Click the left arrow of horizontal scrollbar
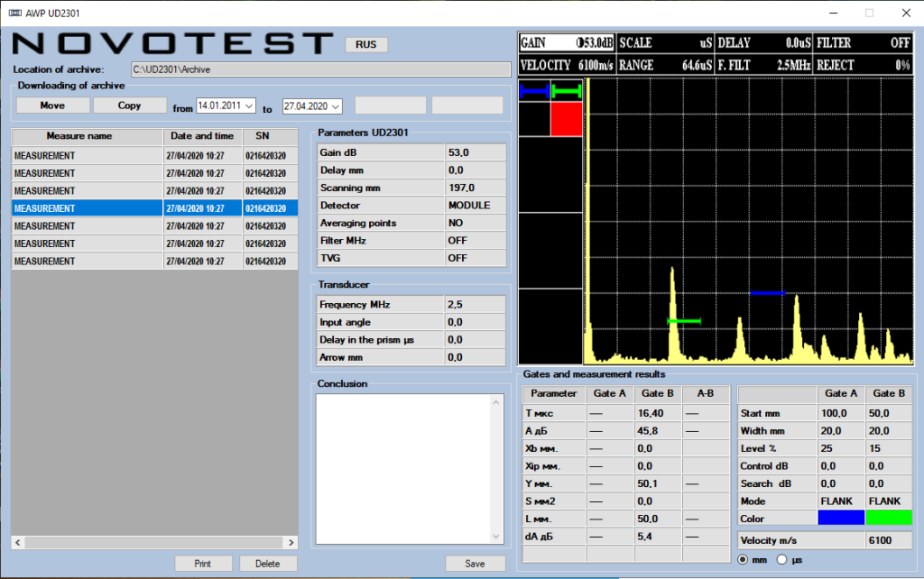The height and width of the screenshot is (579, 924). coord(18,543)
